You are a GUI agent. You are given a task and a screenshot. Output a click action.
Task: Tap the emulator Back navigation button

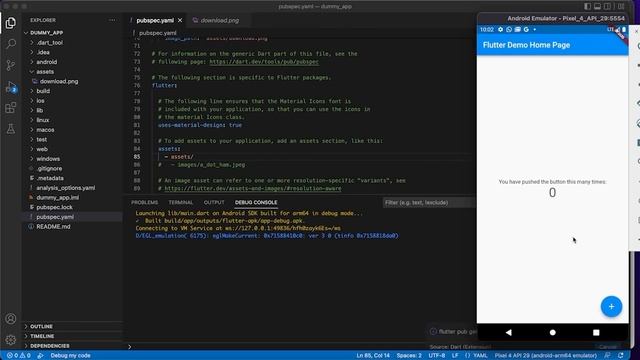tap(509, 332)
